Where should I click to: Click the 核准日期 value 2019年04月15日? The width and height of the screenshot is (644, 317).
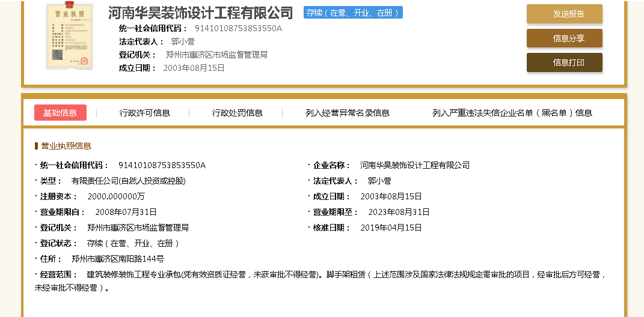[391, 228]
